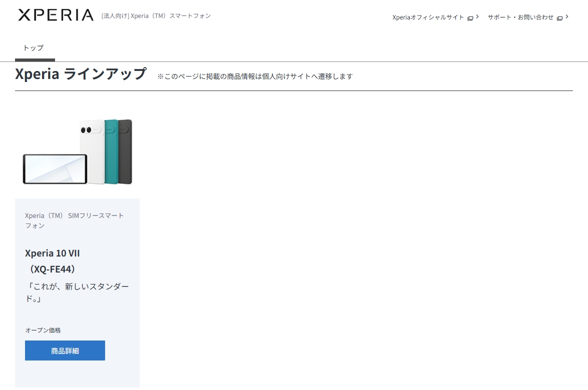
Task: Click external-link icon beside サポート・お問い合わせ
Action: pyautogui.click(x=559, y=18)
